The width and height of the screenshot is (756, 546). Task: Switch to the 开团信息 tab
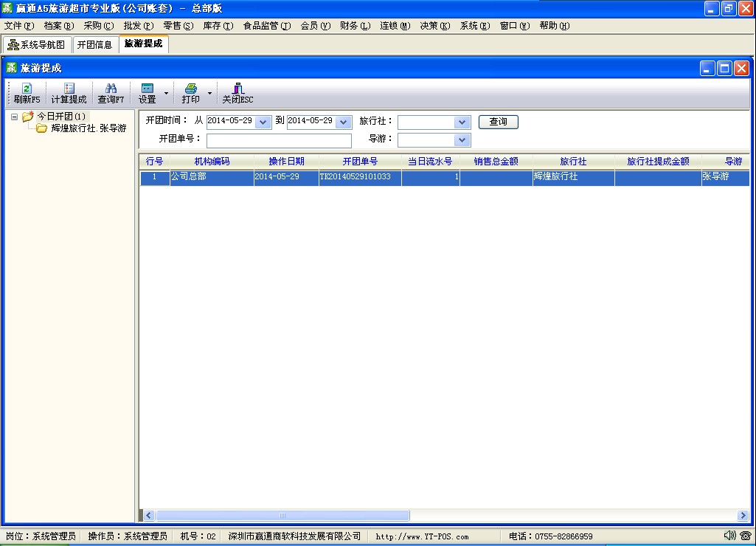click(95, 45)
